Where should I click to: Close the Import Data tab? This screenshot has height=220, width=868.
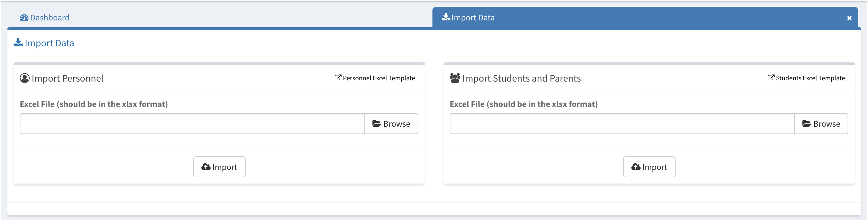[x=849, y=18]
